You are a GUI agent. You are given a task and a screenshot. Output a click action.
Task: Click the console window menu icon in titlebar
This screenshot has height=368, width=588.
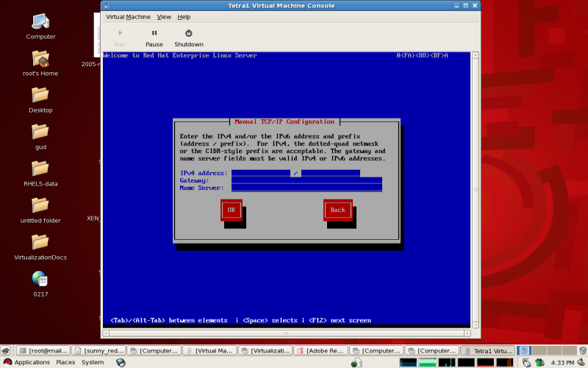(x=107, y=6)
